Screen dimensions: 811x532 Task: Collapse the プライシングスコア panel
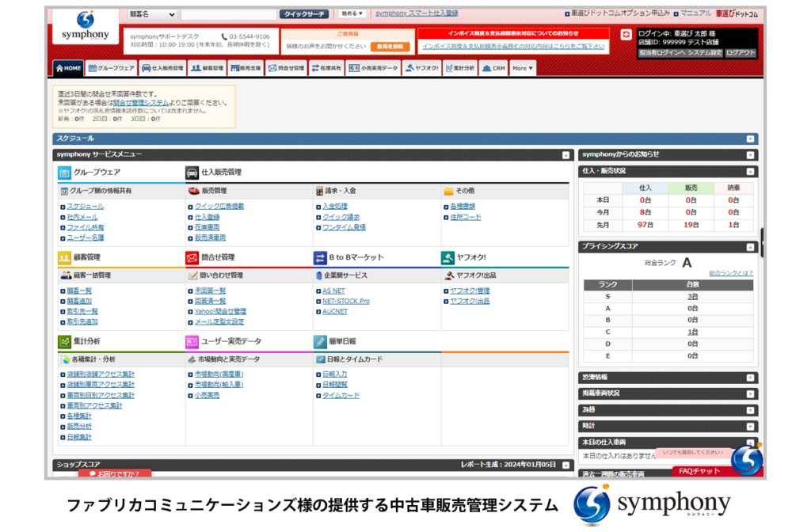[750, 248]
